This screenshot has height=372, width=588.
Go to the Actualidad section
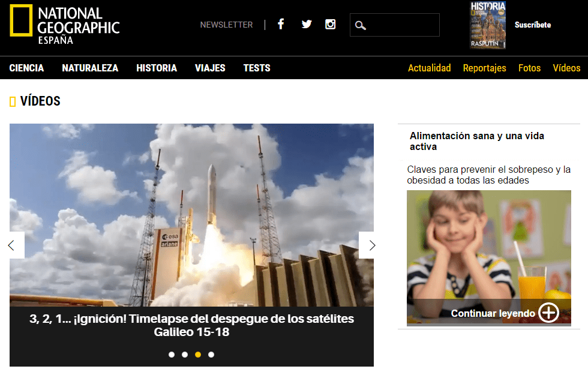430,68
